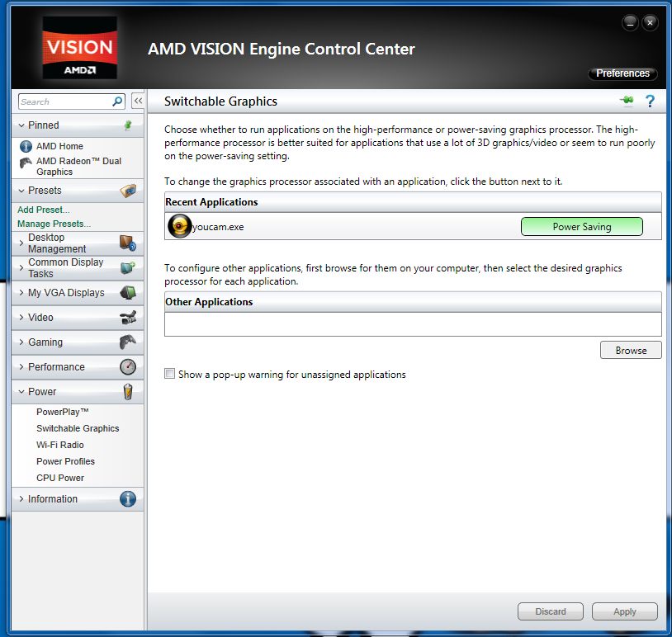The height and width of the screenshot is (637, 672).
Task: Collapse the Power section
Action: pyautogui.click(x=21, y=392)
